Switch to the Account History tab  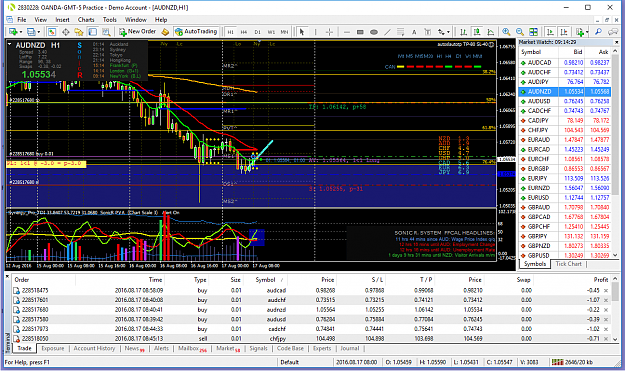tap(94, 348)
